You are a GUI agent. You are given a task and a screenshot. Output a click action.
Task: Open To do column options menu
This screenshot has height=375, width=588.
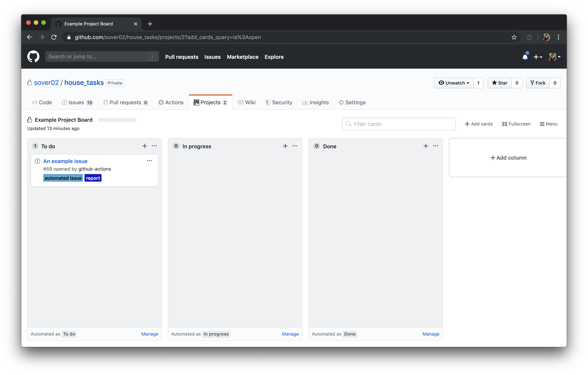click(154, 146)
